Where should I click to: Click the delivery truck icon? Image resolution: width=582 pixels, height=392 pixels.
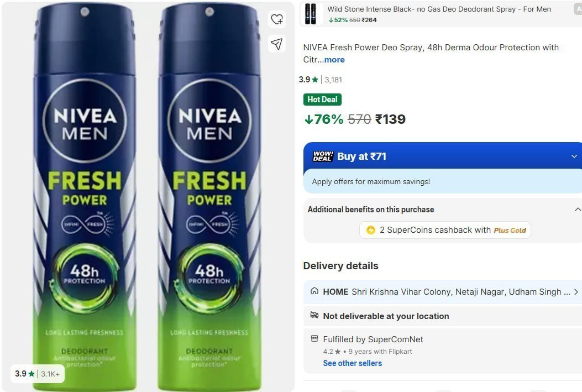coord(314,316)
